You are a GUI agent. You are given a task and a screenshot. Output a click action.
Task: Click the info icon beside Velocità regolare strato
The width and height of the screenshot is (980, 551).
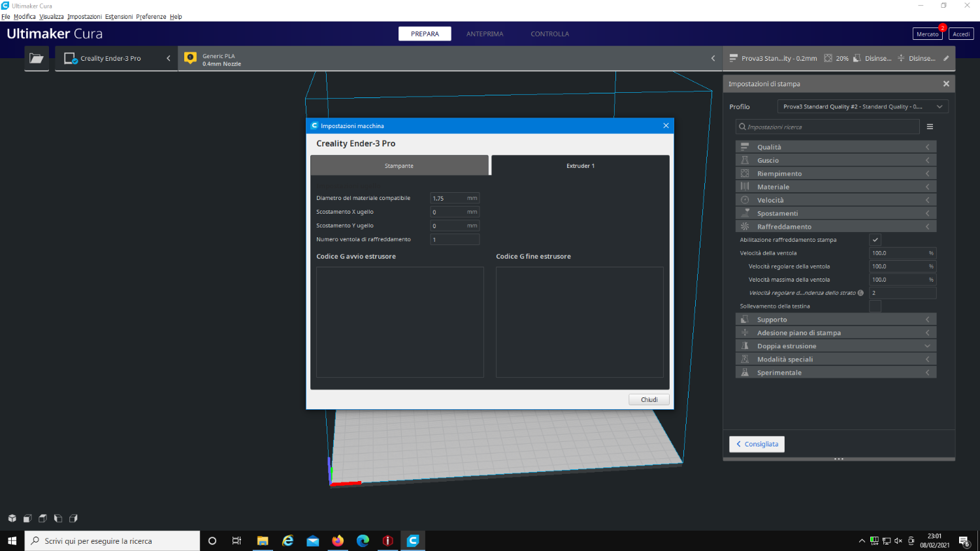point(860,293)
